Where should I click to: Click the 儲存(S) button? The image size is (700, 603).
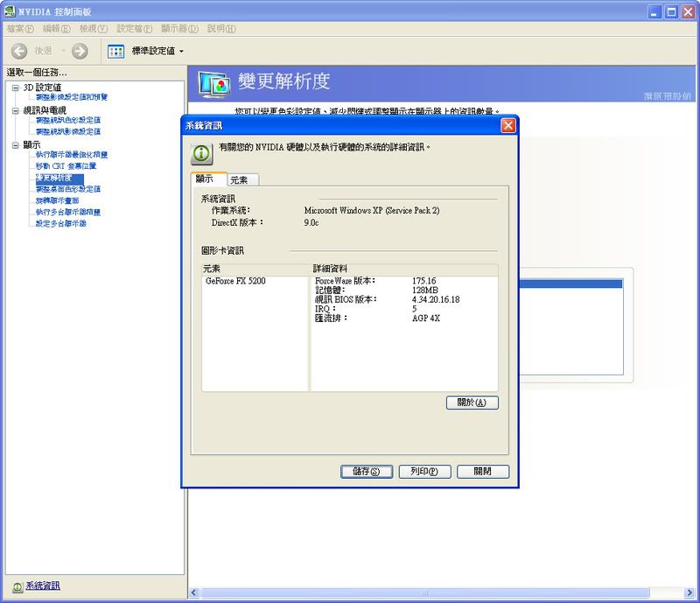point(366,472)
